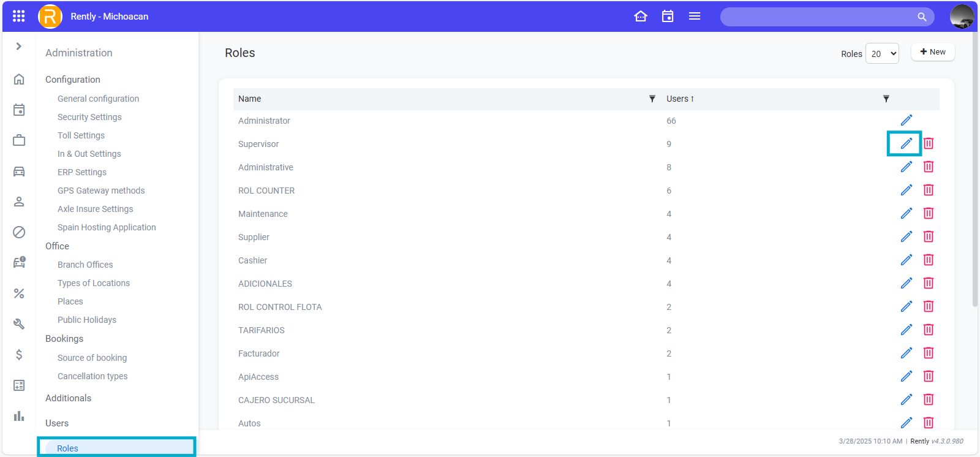The width and height of the screenshot is (980, 457).
Task: Open the calculator sidebar icon
Action: coord(19,385)
